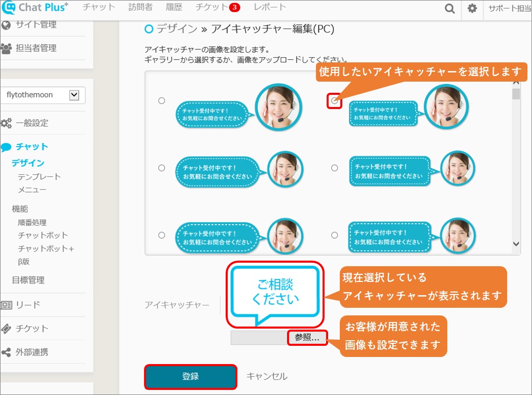Screen dimensions: 532x395
Task: Open the settings gear icon
Action: click(x=472, y=8)
